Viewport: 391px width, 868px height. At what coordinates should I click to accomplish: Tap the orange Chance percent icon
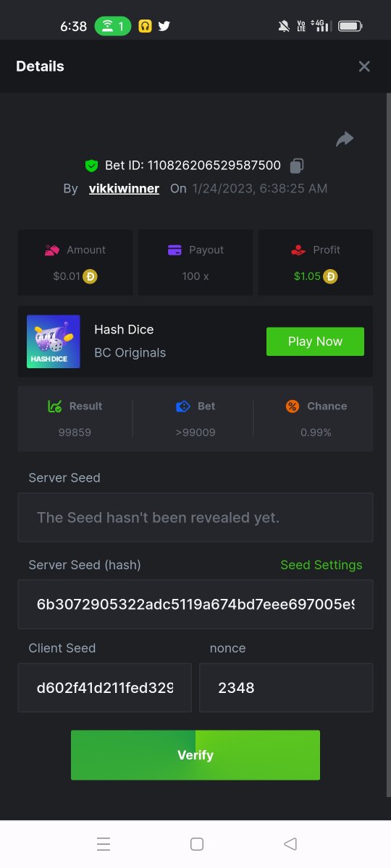[x=293, y=407]
